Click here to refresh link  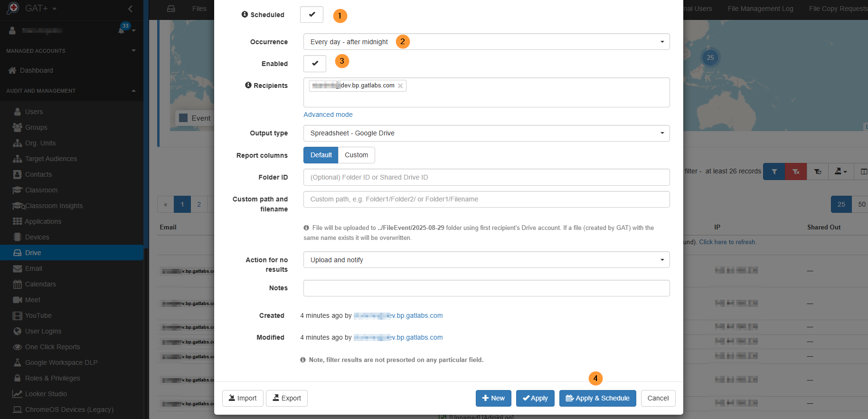[x=727, y=242]
